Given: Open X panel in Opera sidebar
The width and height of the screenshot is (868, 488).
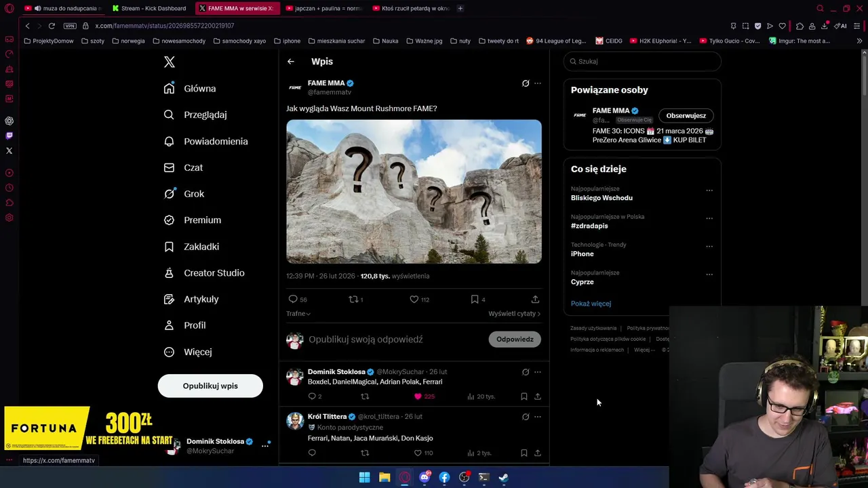Looking at the screenshot, I should (x=9, y=150).
